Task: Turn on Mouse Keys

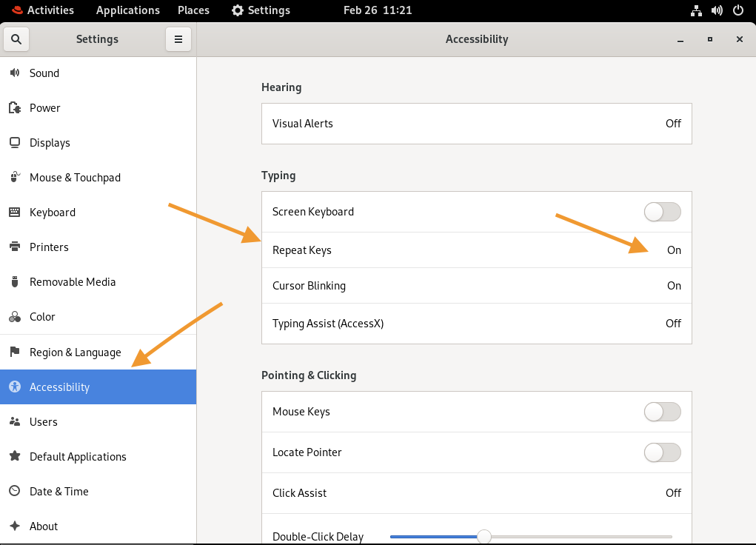Action: coord(662,412)
